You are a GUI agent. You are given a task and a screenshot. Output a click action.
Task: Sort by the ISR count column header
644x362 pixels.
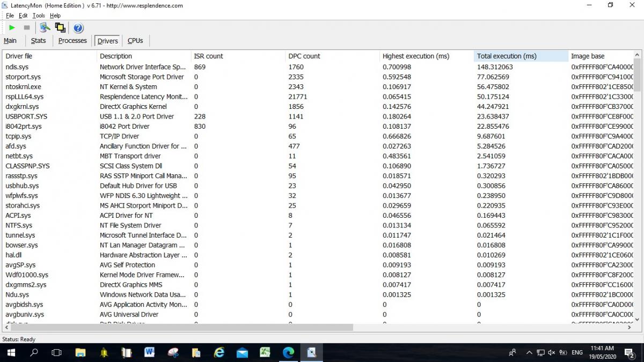(x=238, y=56)
